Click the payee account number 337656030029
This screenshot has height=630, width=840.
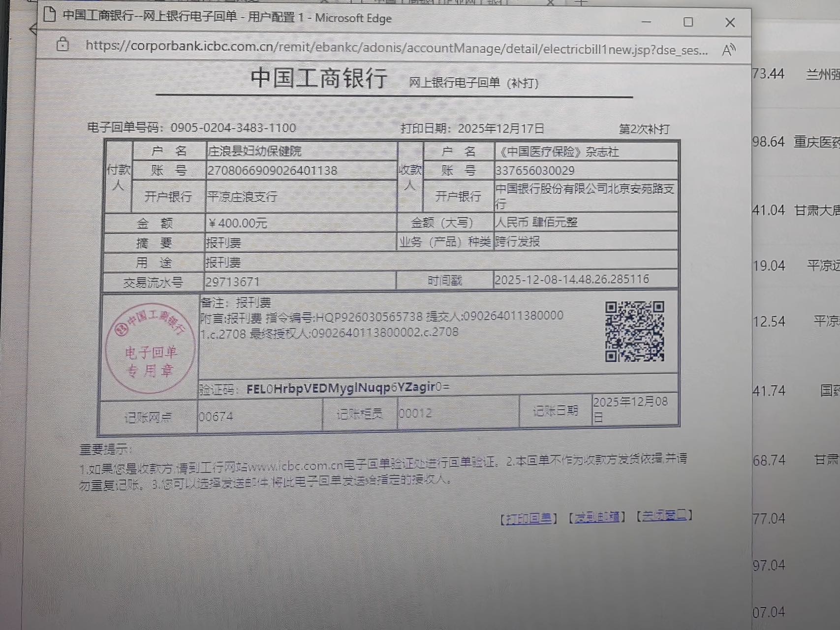coord(535,171)
